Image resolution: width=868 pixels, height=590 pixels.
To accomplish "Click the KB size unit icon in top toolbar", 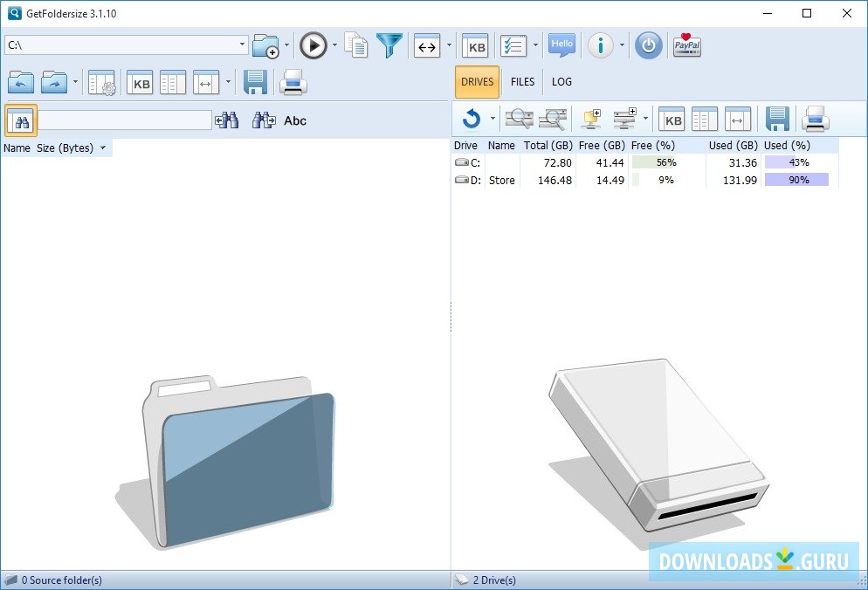I will click(476, 46).
